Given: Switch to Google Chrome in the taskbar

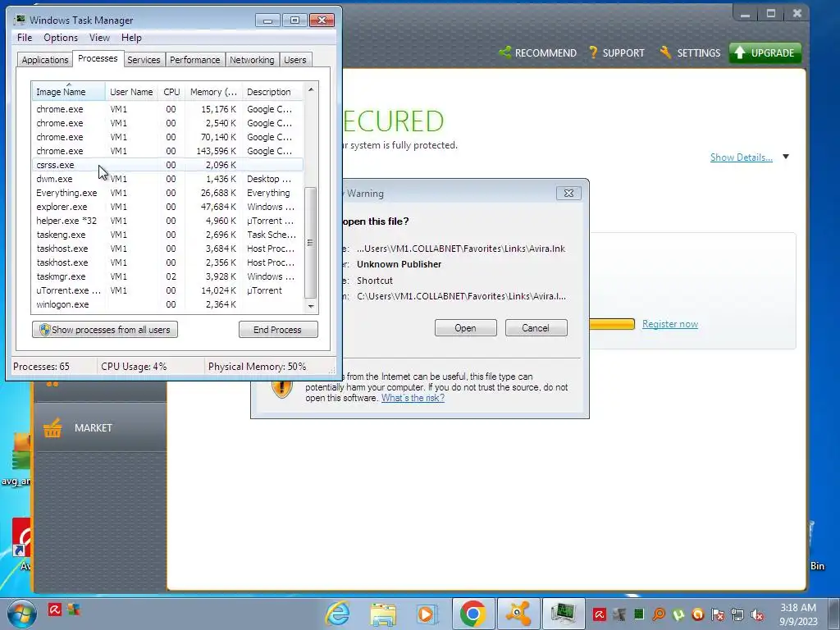Looking at the screenshot, I should (x=472, y=614).
